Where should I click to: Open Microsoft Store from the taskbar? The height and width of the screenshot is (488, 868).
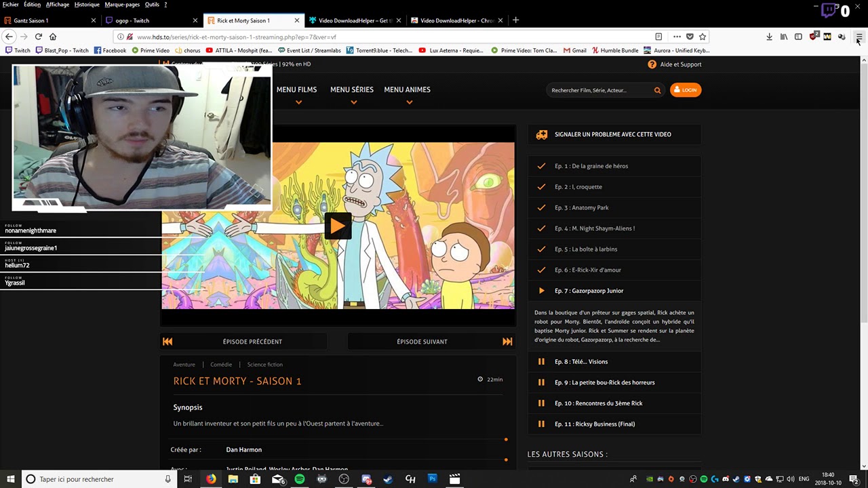(x=255, y=479)
